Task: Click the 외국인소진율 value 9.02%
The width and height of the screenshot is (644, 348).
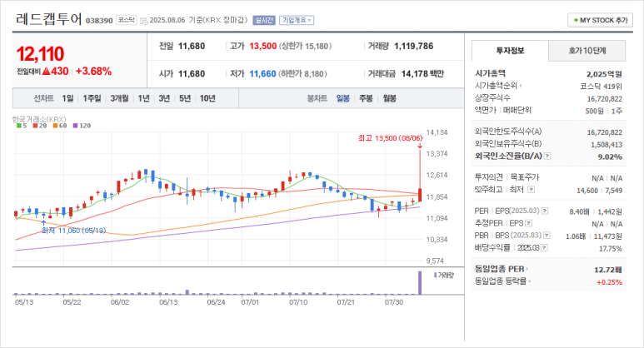Action: coord(610,157)
